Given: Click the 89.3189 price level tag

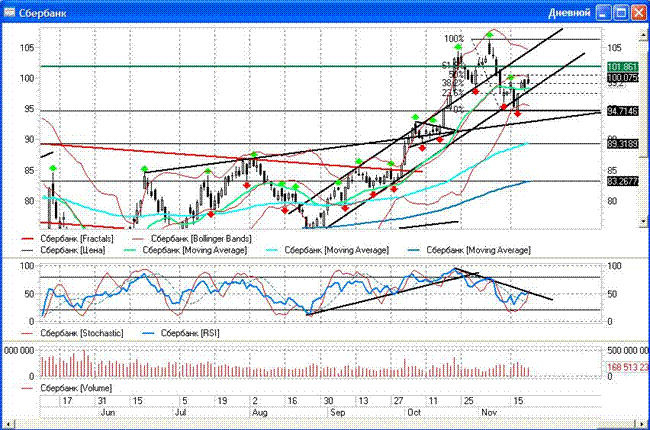Looking at the screenshot, I should pos(623,144).
